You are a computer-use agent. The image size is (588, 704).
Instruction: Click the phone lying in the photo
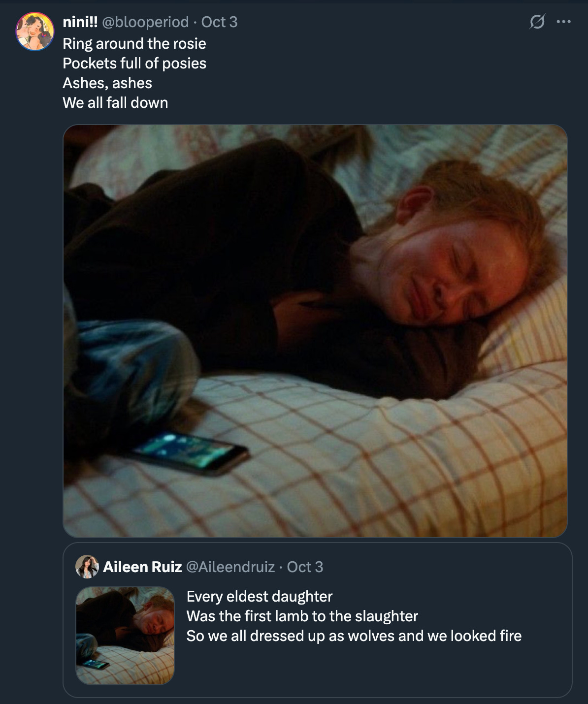(190, 452)
